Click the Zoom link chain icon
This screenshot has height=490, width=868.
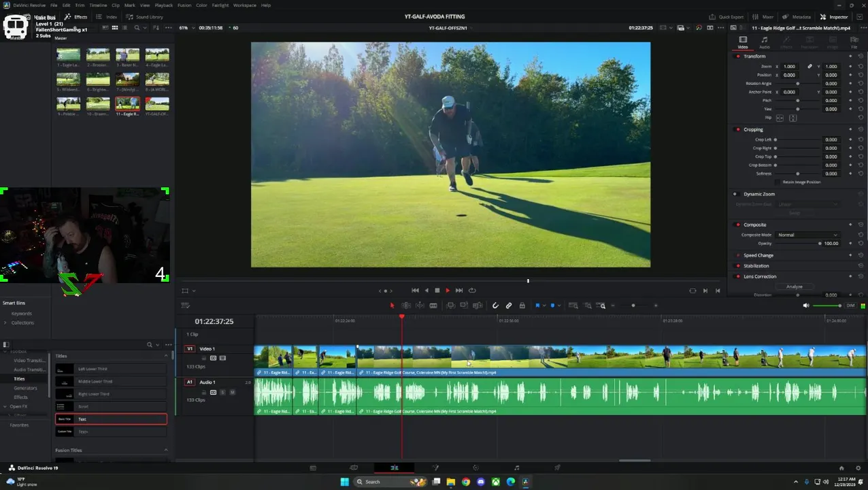point(809,67)
